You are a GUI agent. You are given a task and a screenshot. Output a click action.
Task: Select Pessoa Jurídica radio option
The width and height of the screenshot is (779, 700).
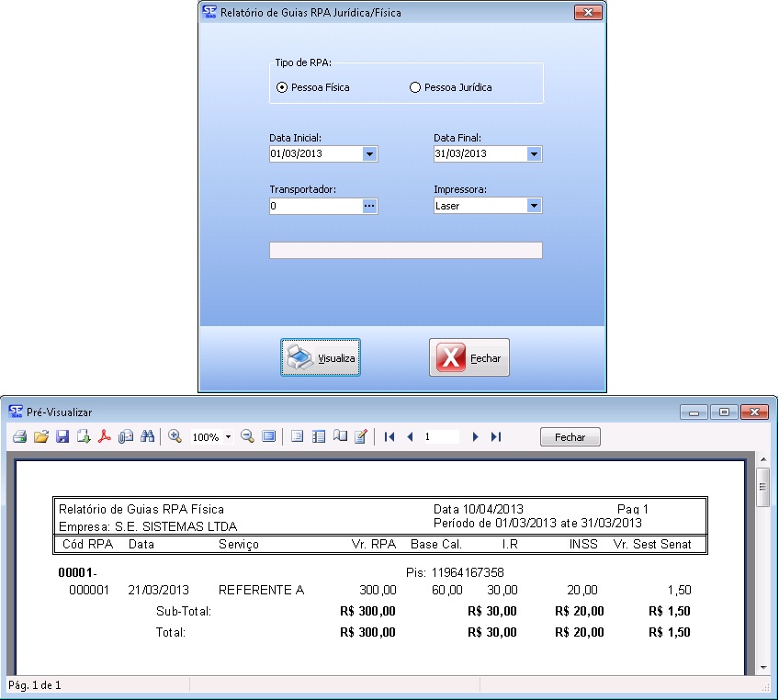415,87
